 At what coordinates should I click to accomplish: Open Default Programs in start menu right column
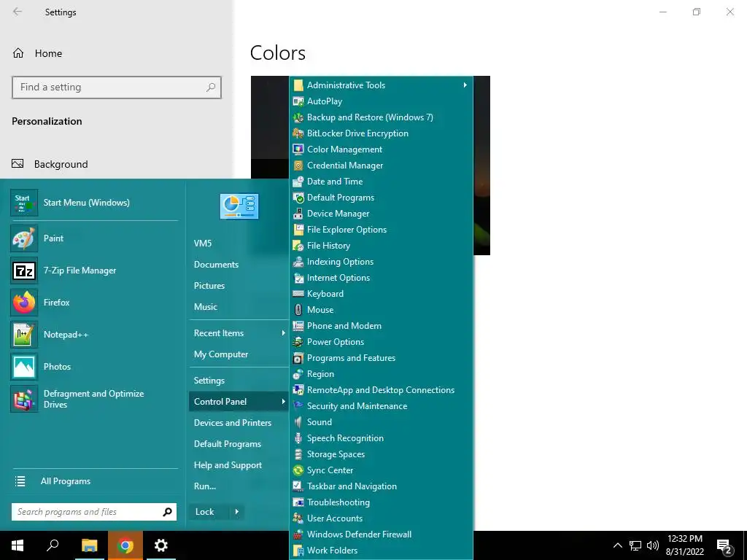pos(239,444)
